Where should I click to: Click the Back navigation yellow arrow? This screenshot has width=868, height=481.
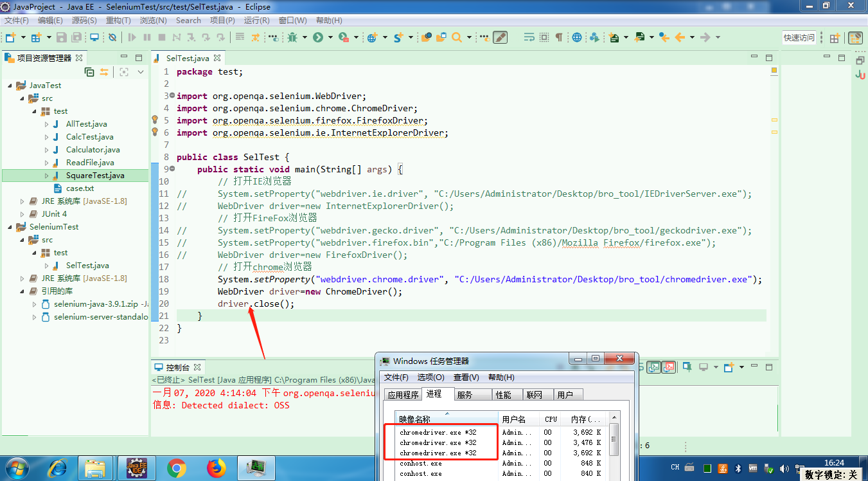680,37
